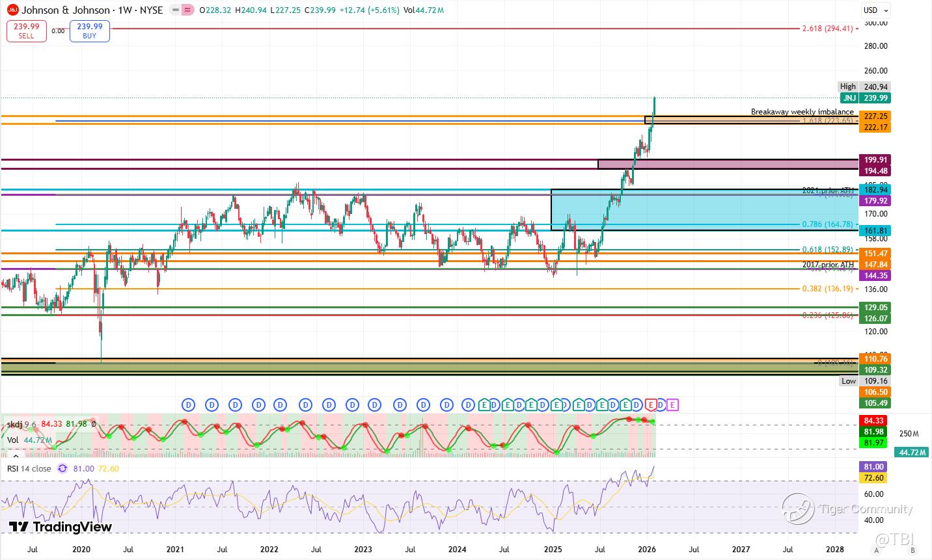Click the cyan 161.81 price axis label
The width and height of the screenshot is (932, 560).
coord(875,231)
